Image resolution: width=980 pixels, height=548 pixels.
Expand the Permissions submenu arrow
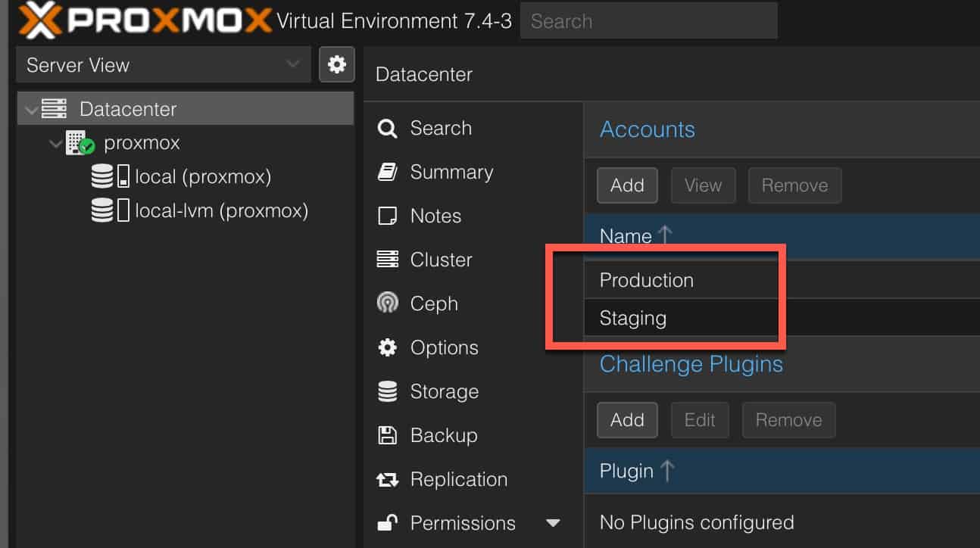[554, 523]
